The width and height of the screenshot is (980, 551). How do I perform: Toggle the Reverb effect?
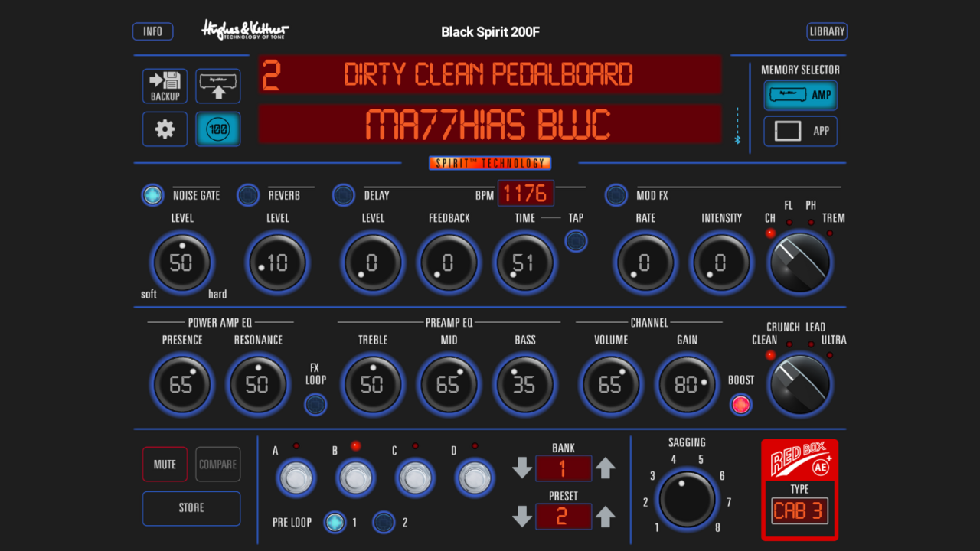click(248, 195)
